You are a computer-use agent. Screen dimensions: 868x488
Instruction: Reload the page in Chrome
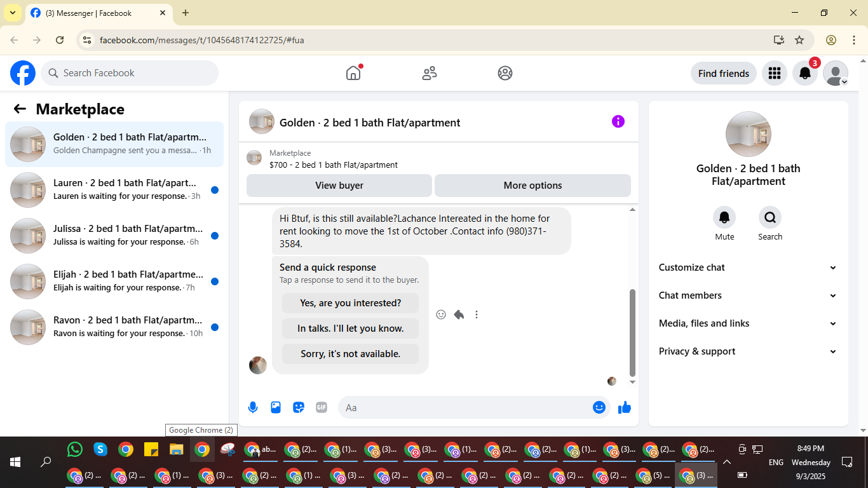click(60, 40)
